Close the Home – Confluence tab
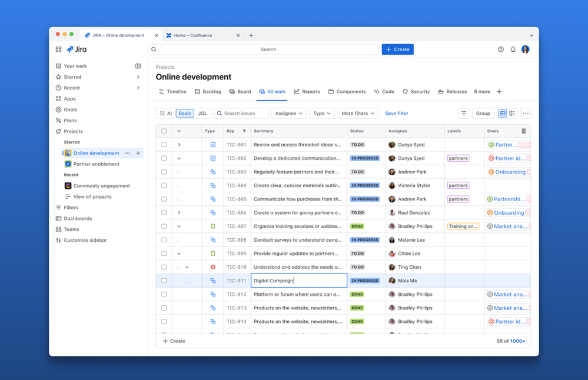 coord(238,35)
